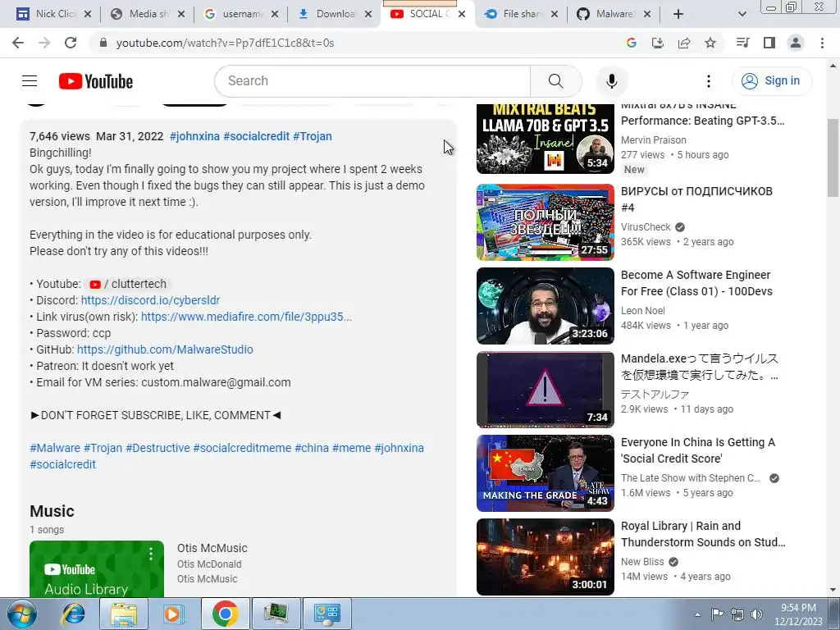Sign in to YouTube
Image resolution: width=840 pixels, height=630 pixels.
[771, 81]
